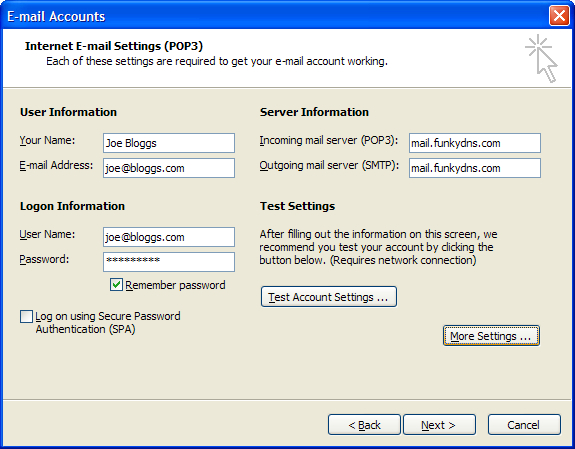
Task: Click the Incoming mail server POP3 field
Action: 475,143
